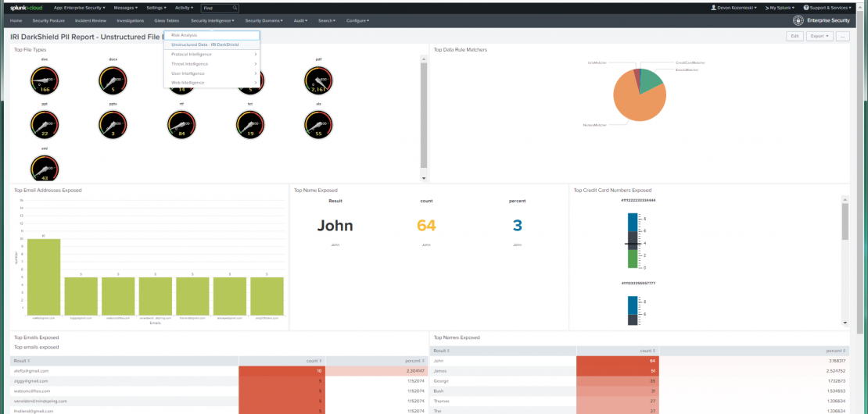Expand the User Intelligence submenu

pos(212,73)
